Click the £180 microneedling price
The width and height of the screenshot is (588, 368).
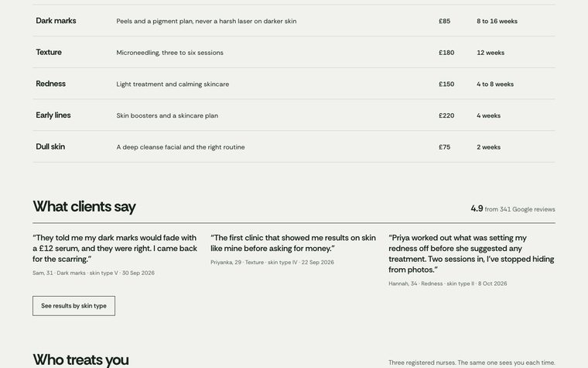click(x=446, y=53)
